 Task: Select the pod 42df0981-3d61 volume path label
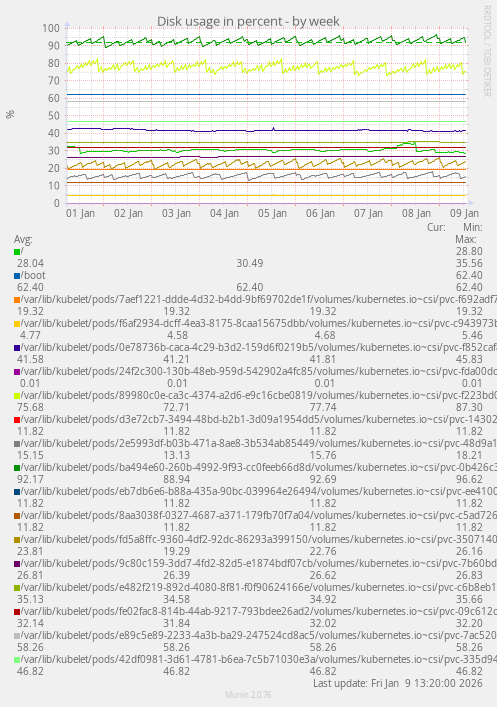(259, 659)
